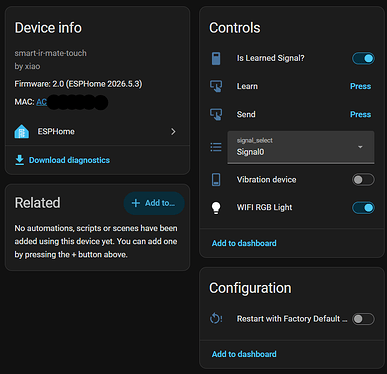The image size is (387, 374).
Task: Click Add to dashboard under Controls
Action: pos(244,243)
